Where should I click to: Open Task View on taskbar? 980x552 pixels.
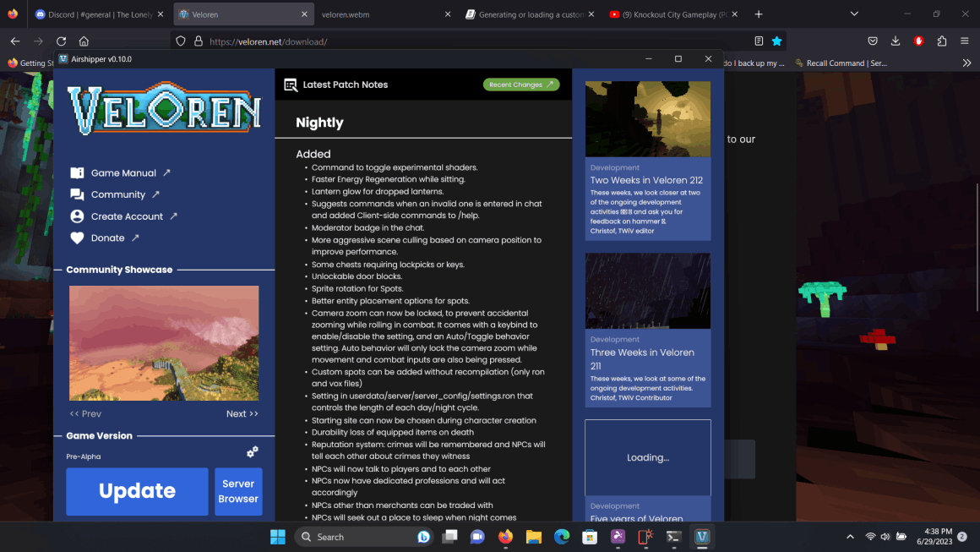point(450,537)
